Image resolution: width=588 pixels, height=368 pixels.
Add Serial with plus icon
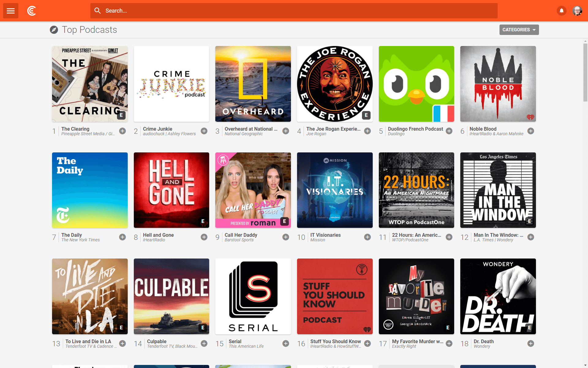point(286,343)
